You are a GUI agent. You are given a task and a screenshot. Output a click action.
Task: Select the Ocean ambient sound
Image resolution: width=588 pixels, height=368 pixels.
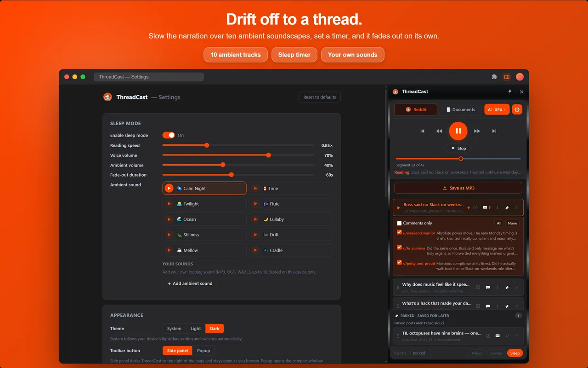(x=204, y=219)
